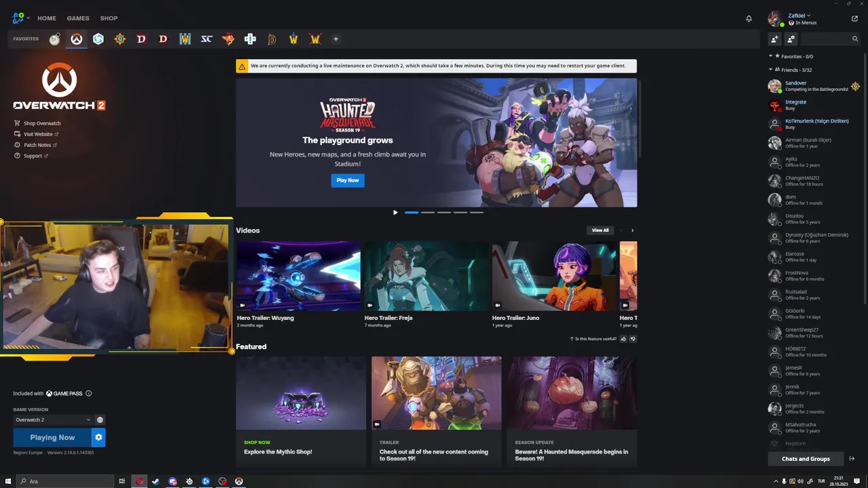Viewport: 868px width, 488px height.
Task: Pop out the social panel
Action: pos(854,18)
